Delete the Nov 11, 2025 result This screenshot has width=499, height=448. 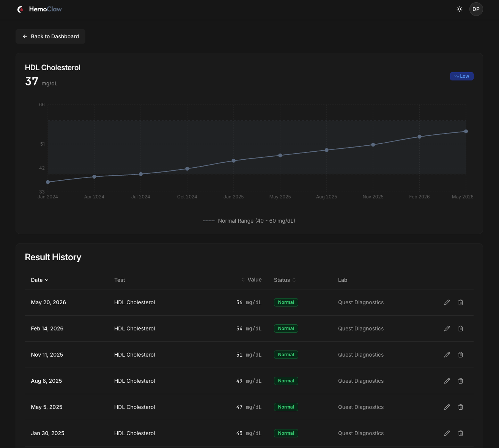point(461,355)
